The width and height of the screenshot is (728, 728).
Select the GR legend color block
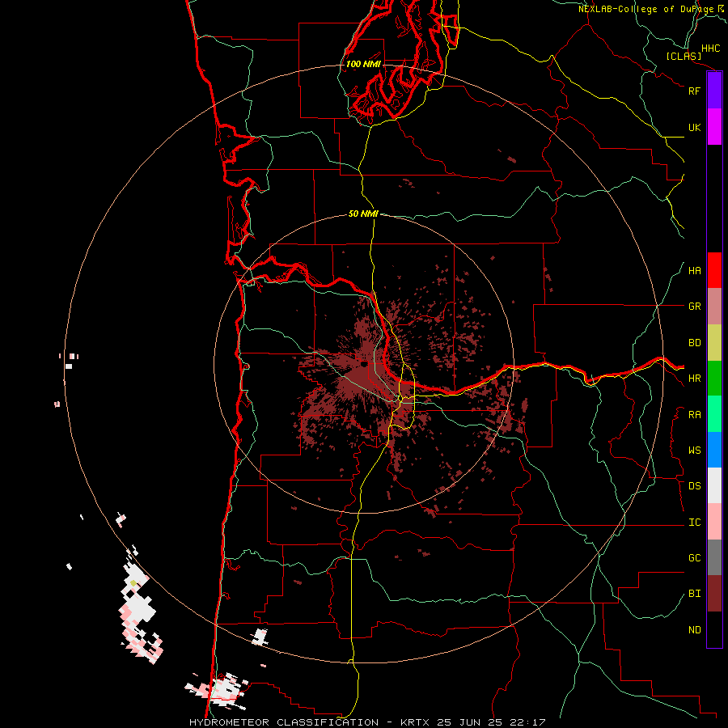click(714, 307)
